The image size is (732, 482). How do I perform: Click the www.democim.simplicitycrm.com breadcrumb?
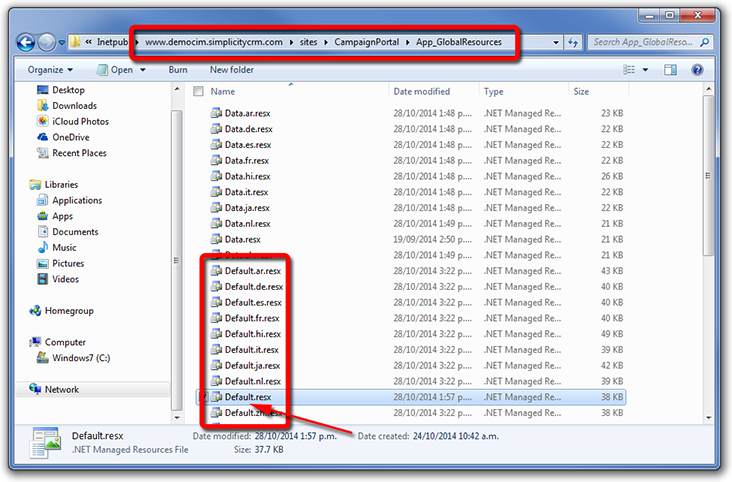[214, 42]
